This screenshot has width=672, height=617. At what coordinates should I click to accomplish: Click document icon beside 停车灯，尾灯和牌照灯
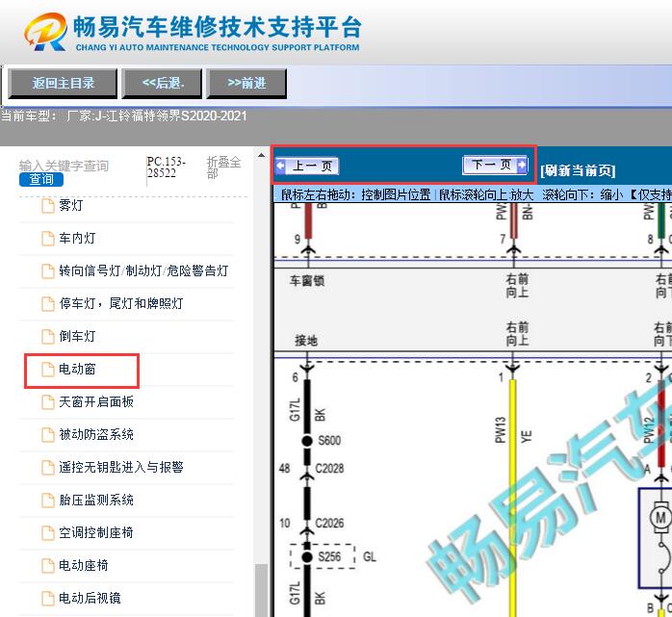[x=47, y=303]
